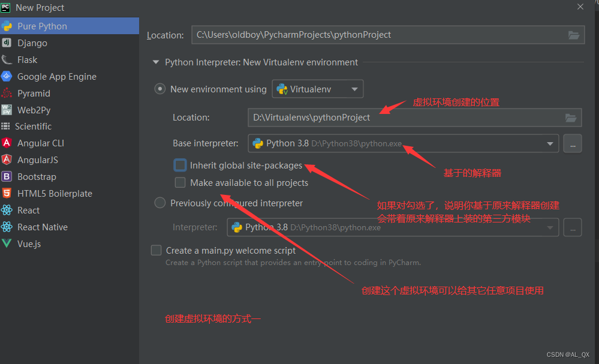Open the Virtualenv environment type dropdown
The height and width of the screenshot is (364, 599).
click(317, 89)
